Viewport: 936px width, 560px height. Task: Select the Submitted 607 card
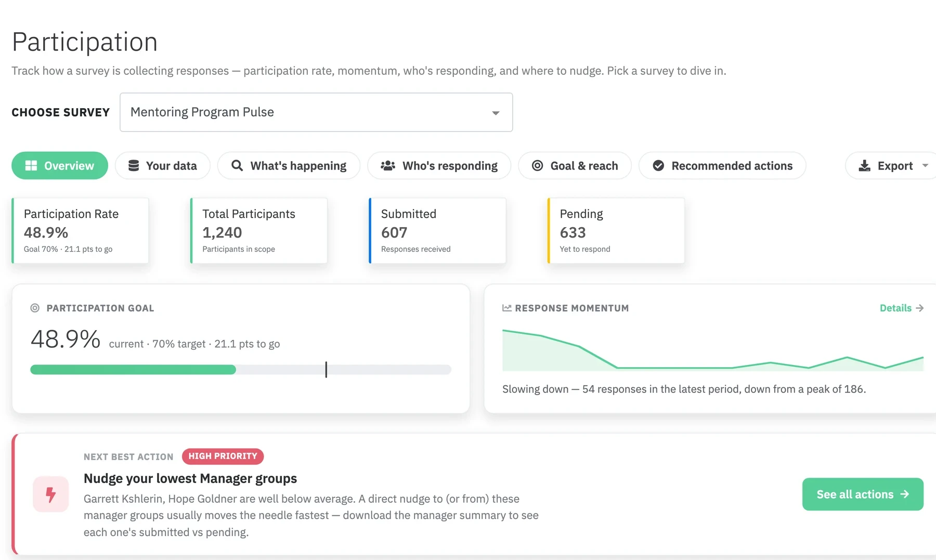point(437,230)
